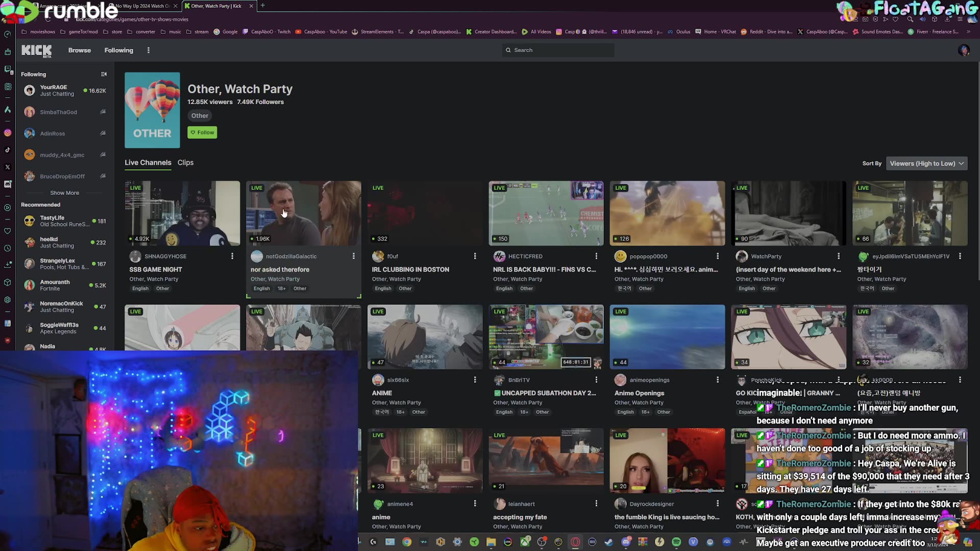This screenshot has width=980, height=551.
Task: Open TikTok in the browser sidebar
Action: (x=8, y=149)
